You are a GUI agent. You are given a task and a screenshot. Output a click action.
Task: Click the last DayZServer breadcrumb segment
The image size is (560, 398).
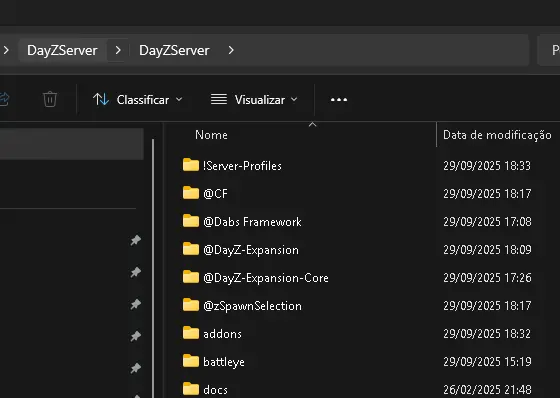coord(174,50)
